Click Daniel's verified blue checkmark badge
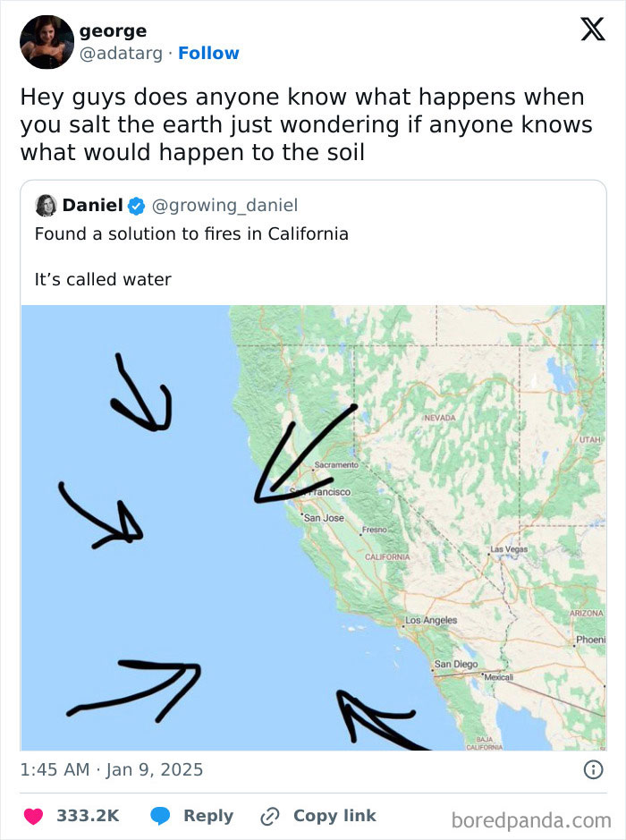Viewport: 626px width, 840px height. pos(134,204)
